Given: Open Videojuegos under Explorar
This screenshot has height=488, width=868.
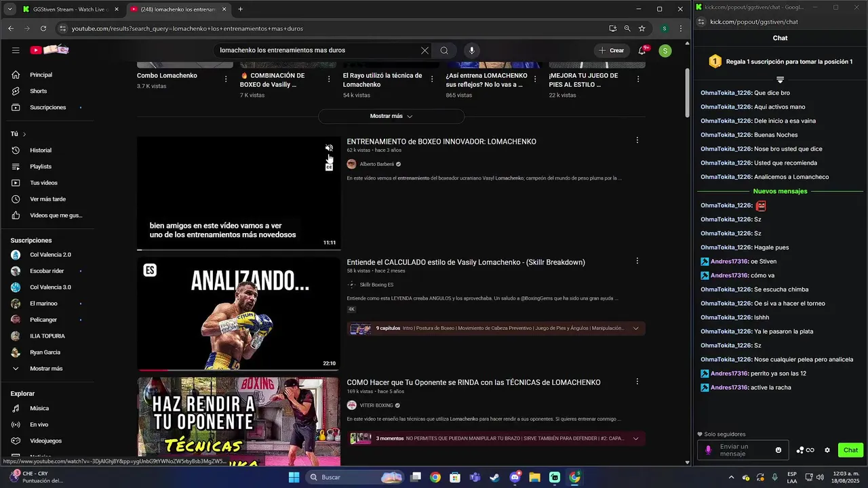Looking at the screenshot, I should 47,441.
